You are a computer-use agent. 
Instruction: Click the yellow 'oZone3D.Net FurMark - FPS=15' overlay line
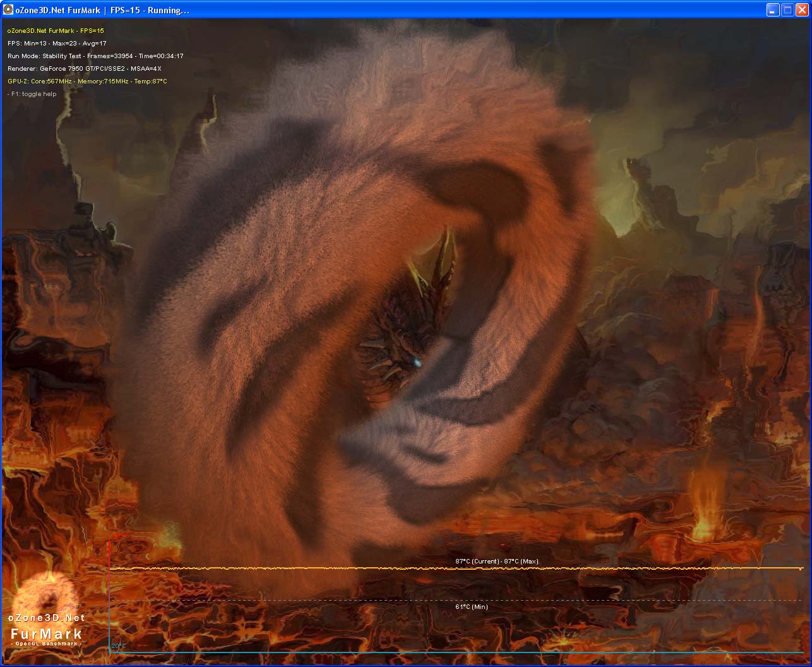(x=56, y=30)
